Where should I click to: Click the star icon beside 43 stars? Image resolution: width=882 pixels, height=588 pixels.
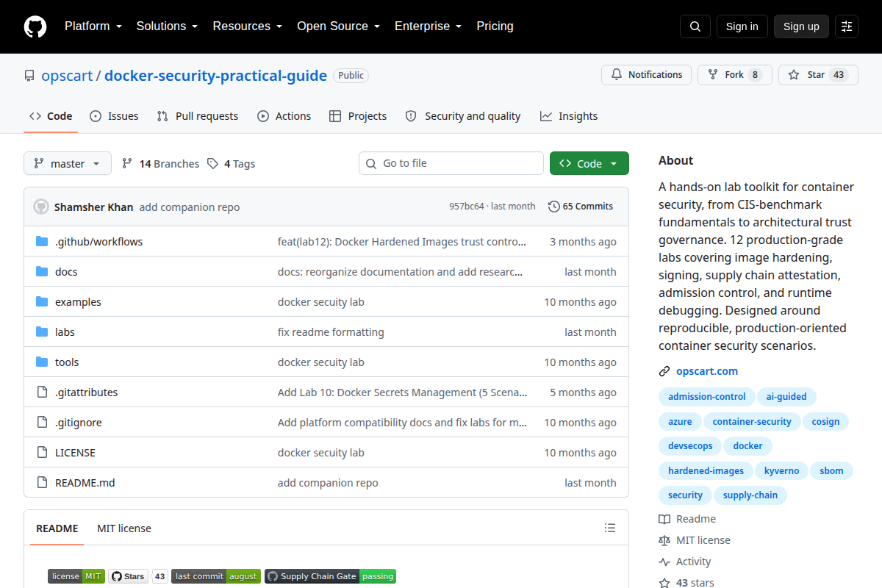664,583
